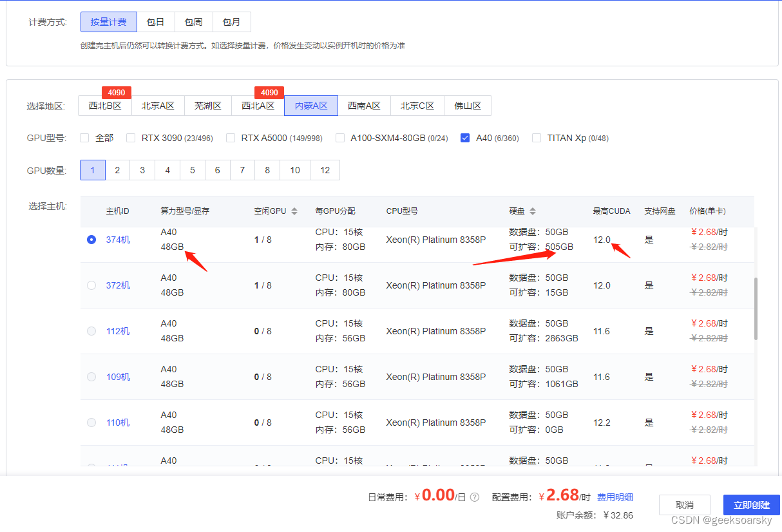Choose the 西北B区 region
The height and width of the screenshot is (532, 782).
click(105, 106)
